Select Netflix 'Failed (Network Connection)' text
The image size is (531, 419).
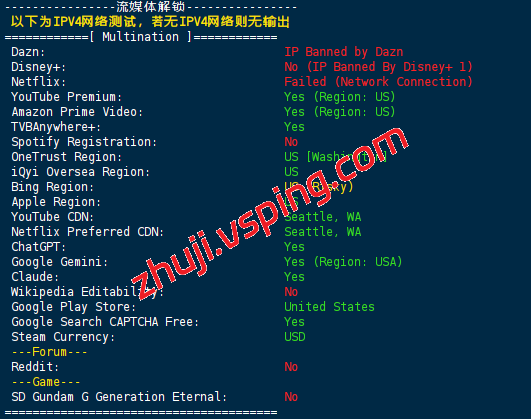coord(378,82)
